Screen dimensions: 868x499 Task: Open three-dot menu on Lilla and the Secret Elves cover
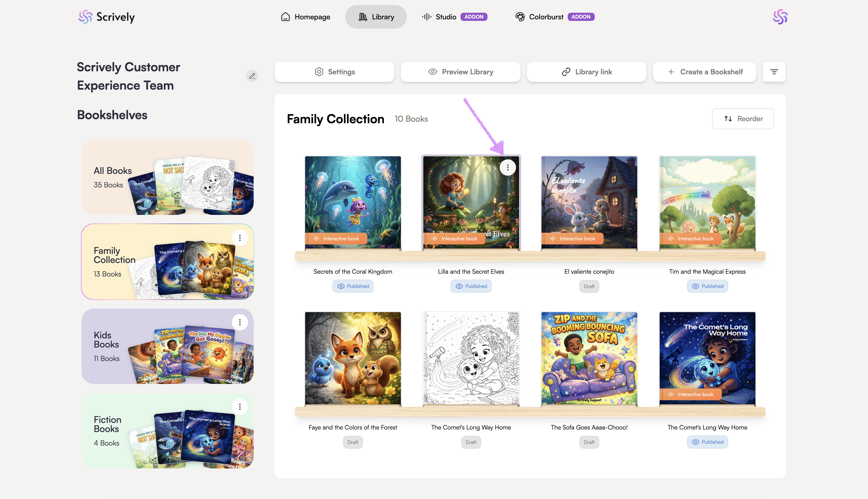tap(507, 168)
